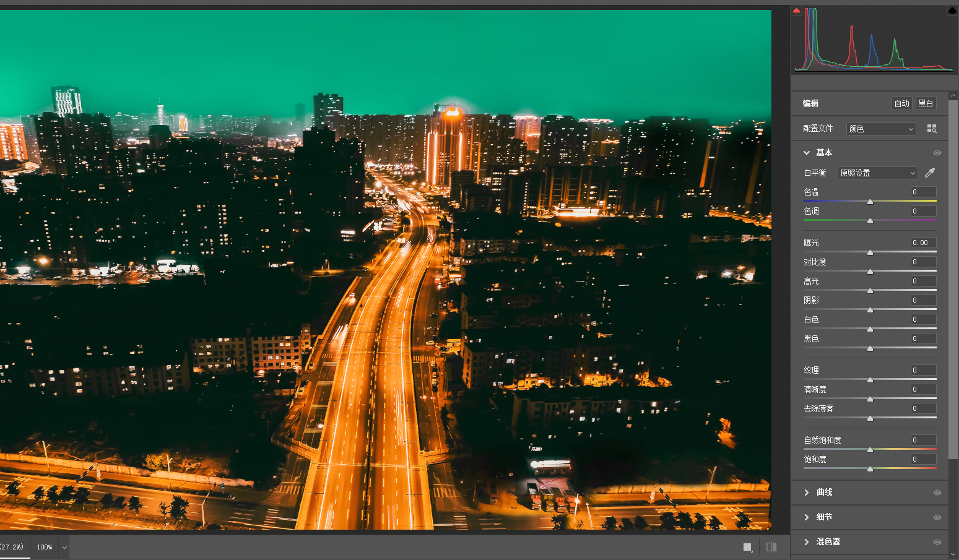This screenshot has height=560, width=959.
Task: Open the zoom level dropdown arrow
Action: 64,547
